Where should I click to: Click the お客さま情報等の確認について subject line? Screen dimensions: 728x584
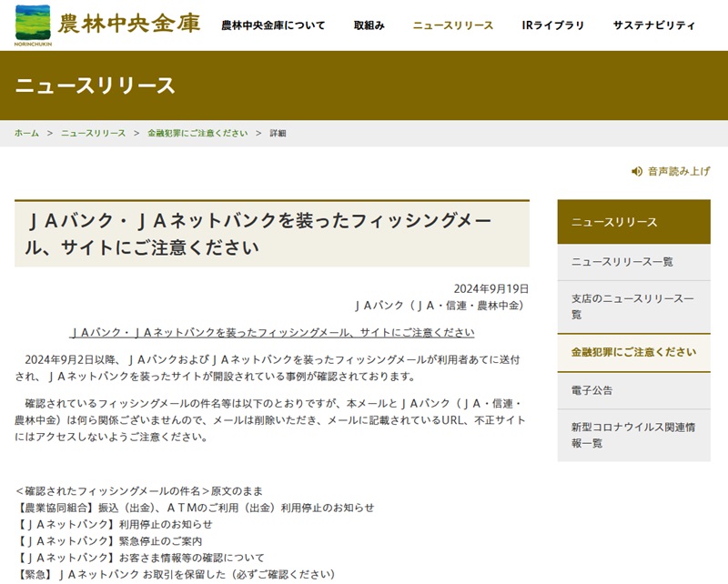click(x=140, y=558)
